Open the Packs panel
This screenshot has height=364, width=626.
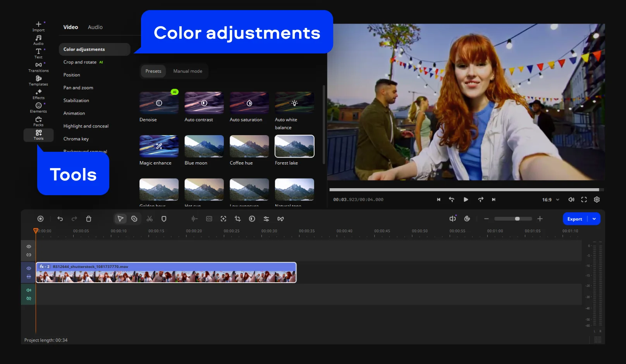click(38, 121)
